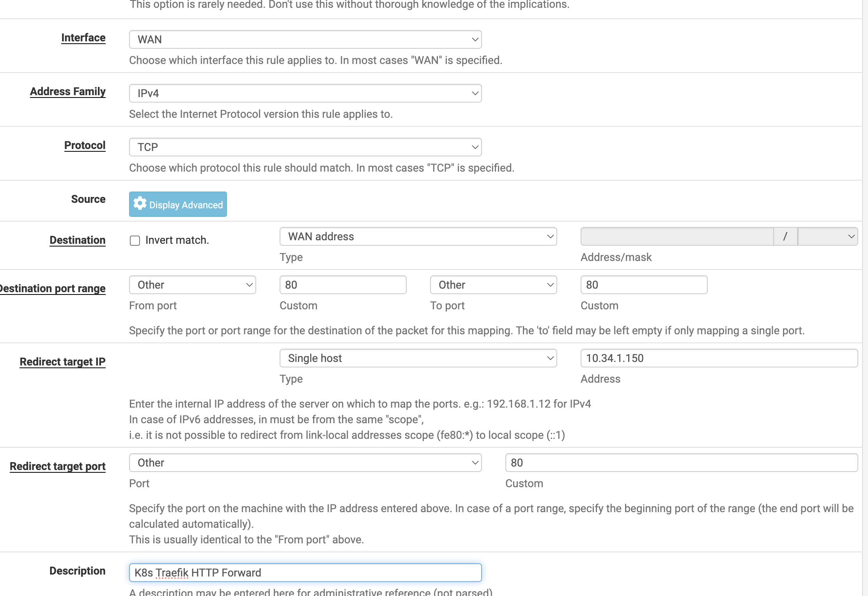This screenshot has height=596, width=868.
Task: Open the Interface WAN dropdown
Action: (305, 39)
